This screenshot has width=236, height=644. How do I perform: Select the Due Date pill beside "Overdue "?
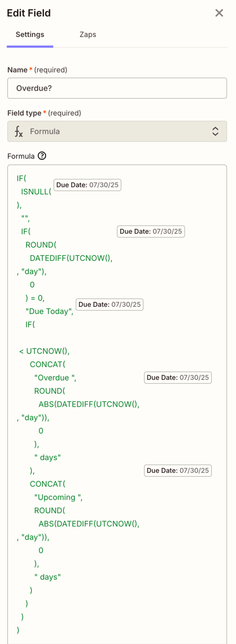178,378
